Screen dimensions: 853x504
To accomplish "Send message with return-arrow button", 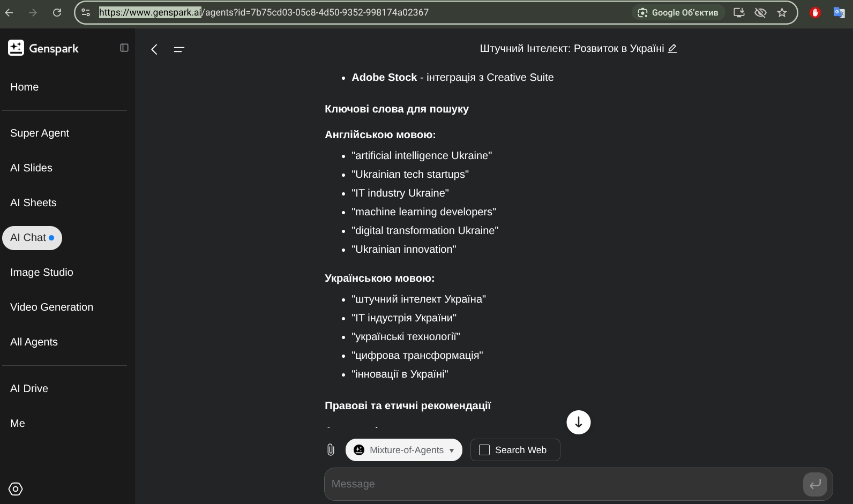I will click(815, 484).
